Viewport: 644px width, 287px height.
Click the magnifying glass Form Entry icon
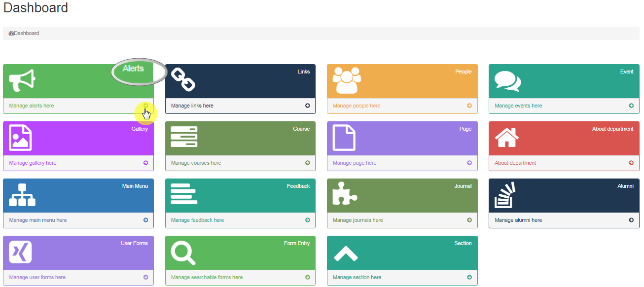(x=183, y=252)
